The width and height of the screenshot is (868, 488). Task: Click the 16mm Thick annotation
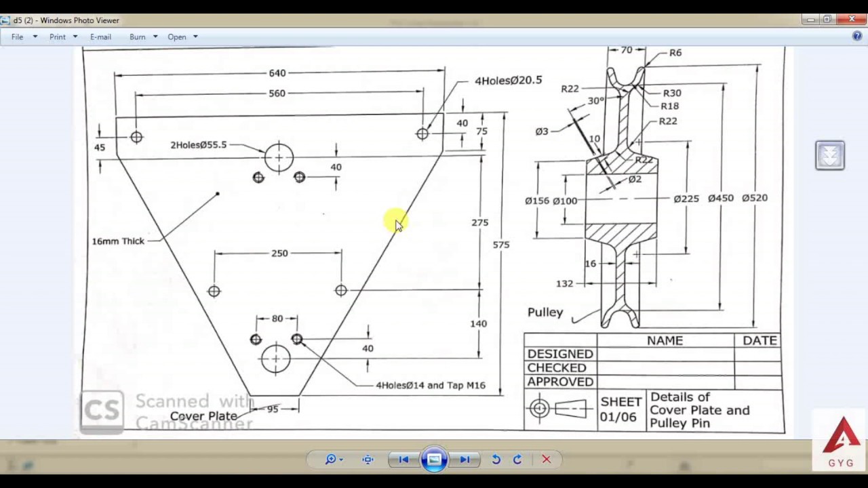[x=118, y=241]
